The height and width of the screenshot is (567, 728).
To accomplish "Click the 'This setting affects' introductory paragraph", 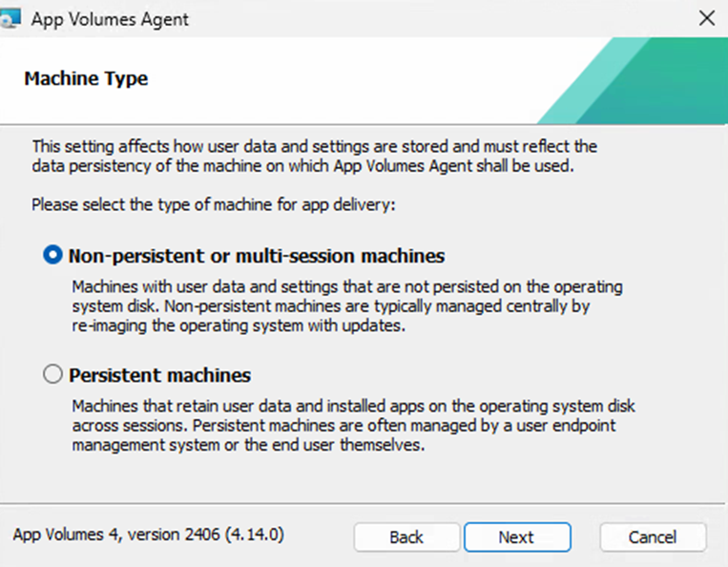I will coord(314,156).
